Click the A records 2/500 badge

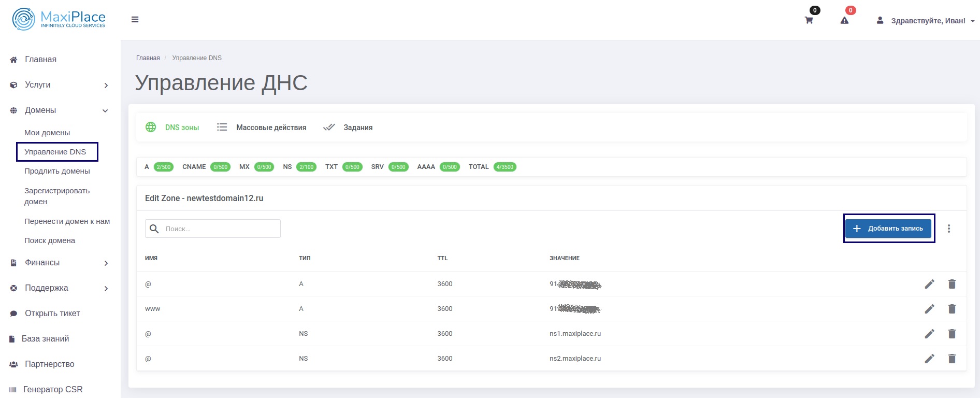tap(164, 167)
